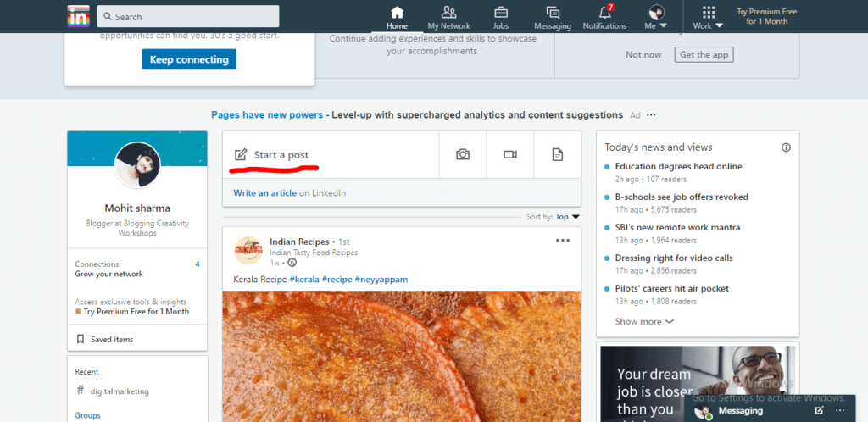Screen dimensions: 868x422
Task: Click the #recipe hashtag
Action: [x=337, y=280]
